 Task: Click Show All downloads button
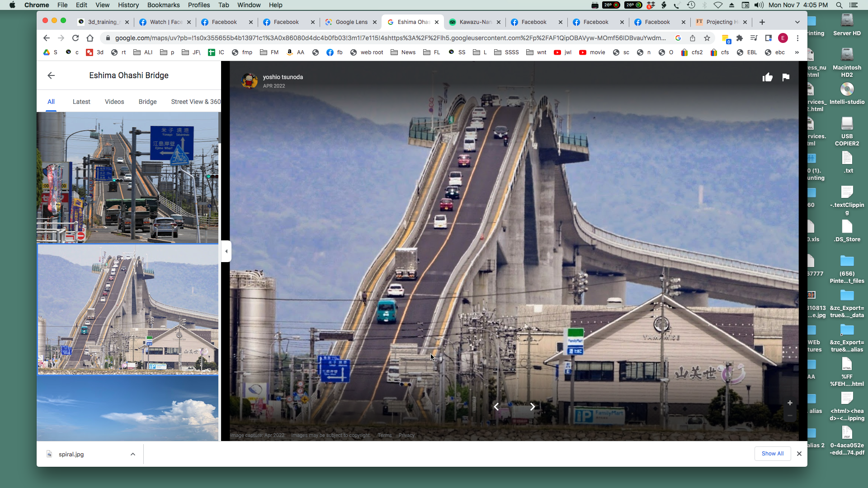pyautogui.click(x=772, y=453)
